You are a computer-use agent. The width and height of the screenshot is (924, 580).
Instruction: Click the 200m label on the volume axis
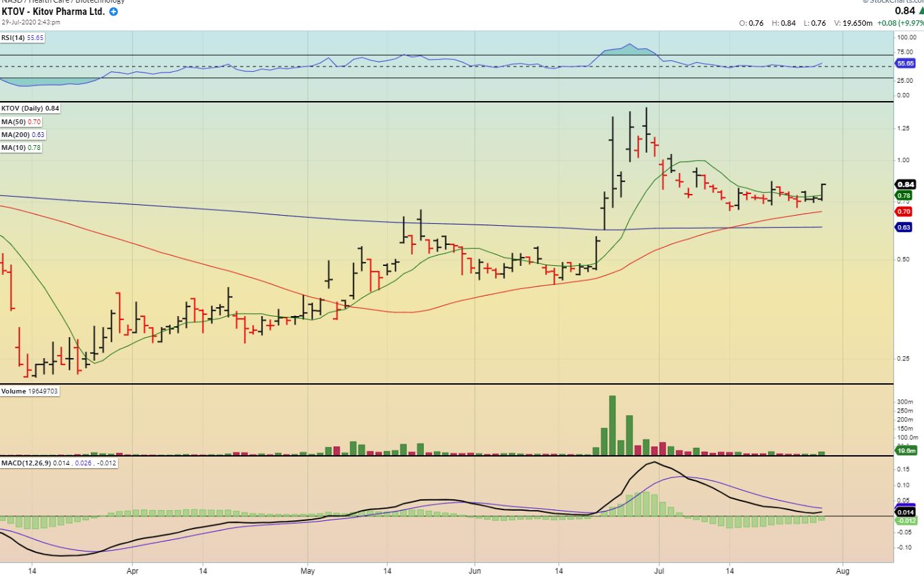click(904, 419)
